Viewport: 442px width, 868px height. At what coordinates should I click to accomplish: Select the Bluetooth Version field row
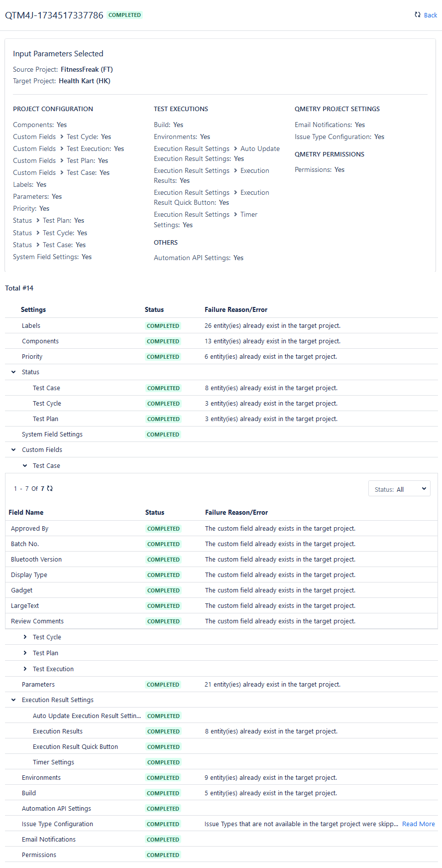(36, 560)
